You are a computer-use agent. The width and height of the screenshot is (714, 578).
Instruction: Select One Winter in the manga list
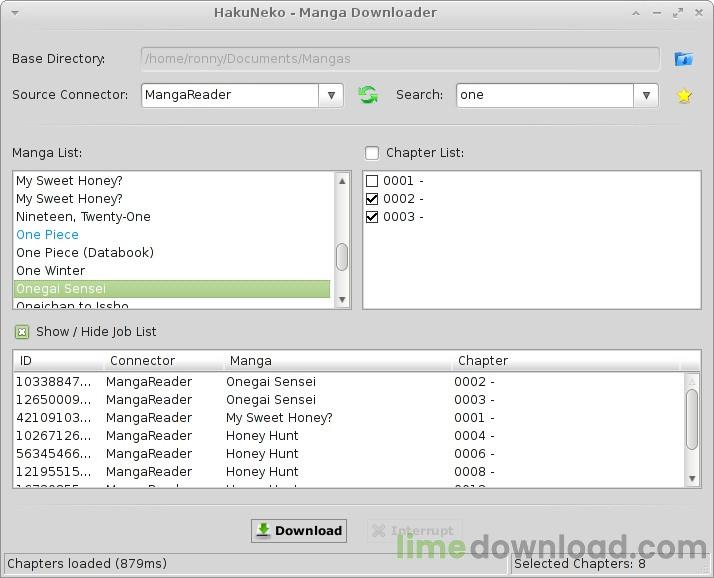click(51, 271)
